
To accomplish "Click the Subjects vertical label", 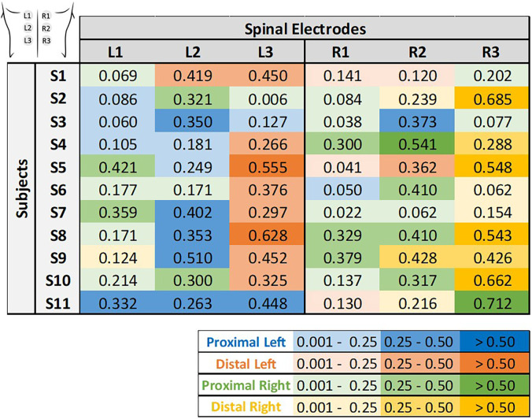I will 22,188.
